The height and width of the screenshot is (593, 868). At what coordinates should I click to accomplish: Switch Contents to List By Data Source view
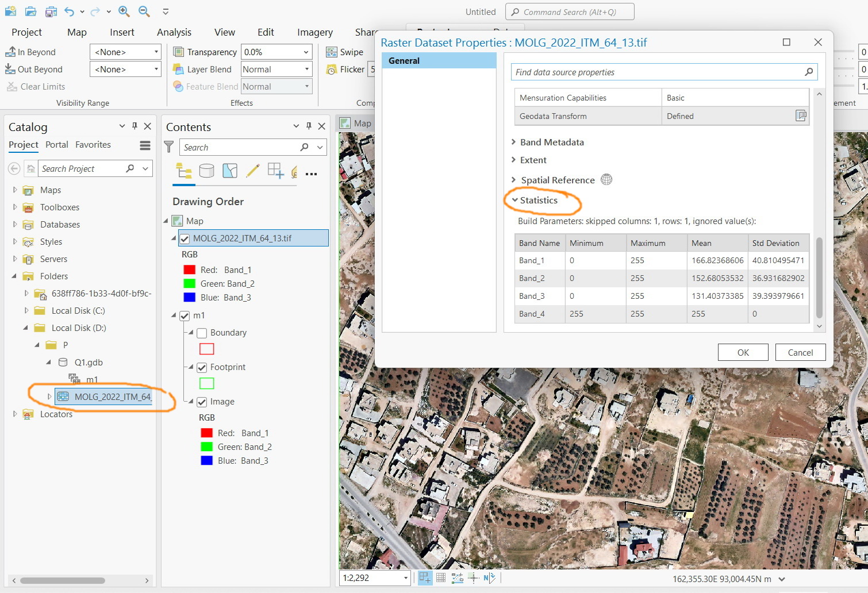tap(207, 171)
